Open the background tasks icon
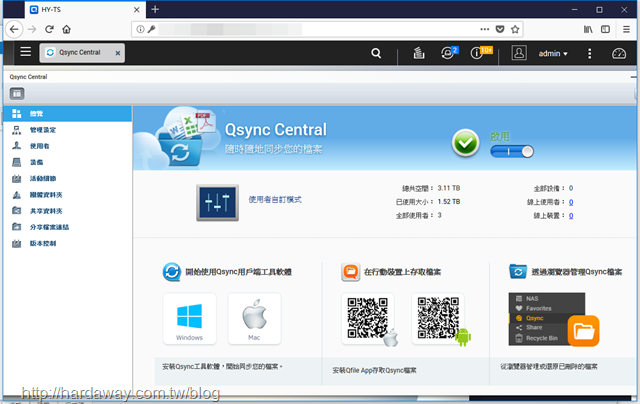 (419, 53)
